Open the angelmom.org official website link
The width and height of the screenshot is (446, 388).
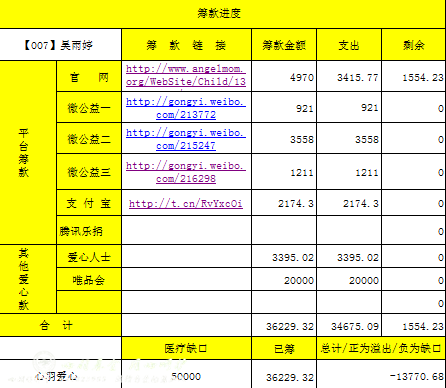click(186, 75)
